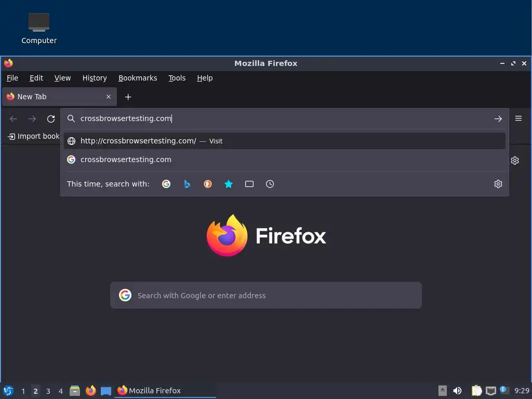This screenshot has height=399, width=532.
Task: Click the show desktop taskbar icon
Action: (106, 391)
